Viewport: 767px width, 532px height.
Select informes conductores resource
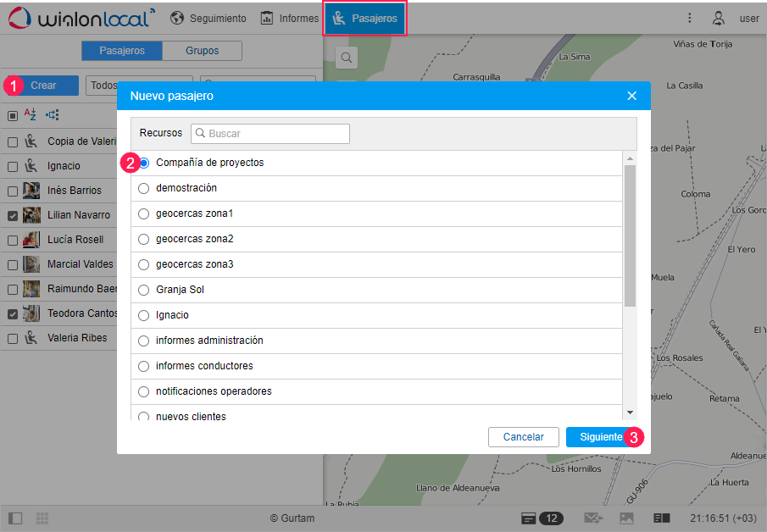pyautogui.click(x=143, y=366)
